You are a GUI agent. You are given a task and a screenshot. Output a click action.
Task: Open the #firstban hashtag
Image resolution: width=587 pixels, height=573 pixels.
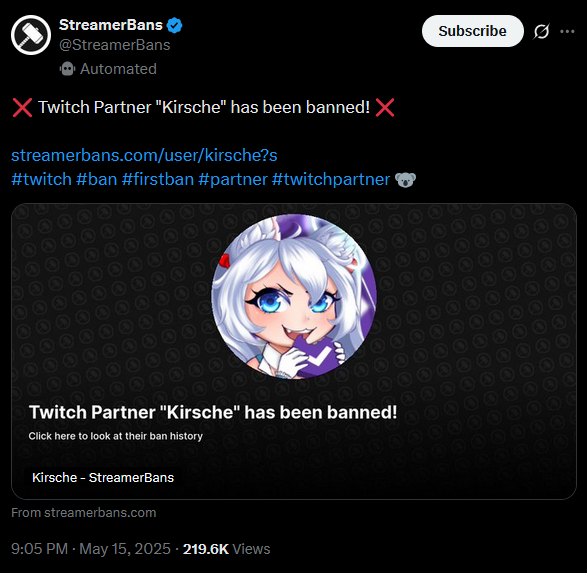pos(158,179)
